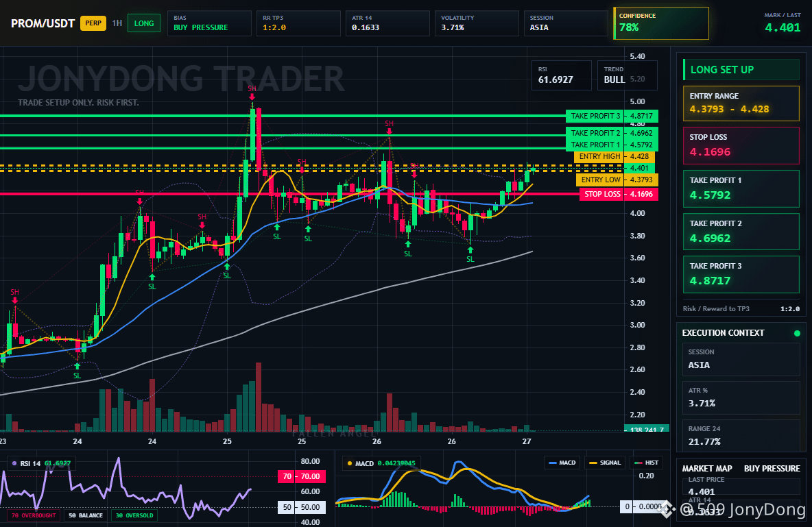Image resolution: width=812 pixels, height=527 pixels.
Task: Click the red 70 - 70.00 RSI level tag
Action: pyautogui.click(x=302, y=476)
